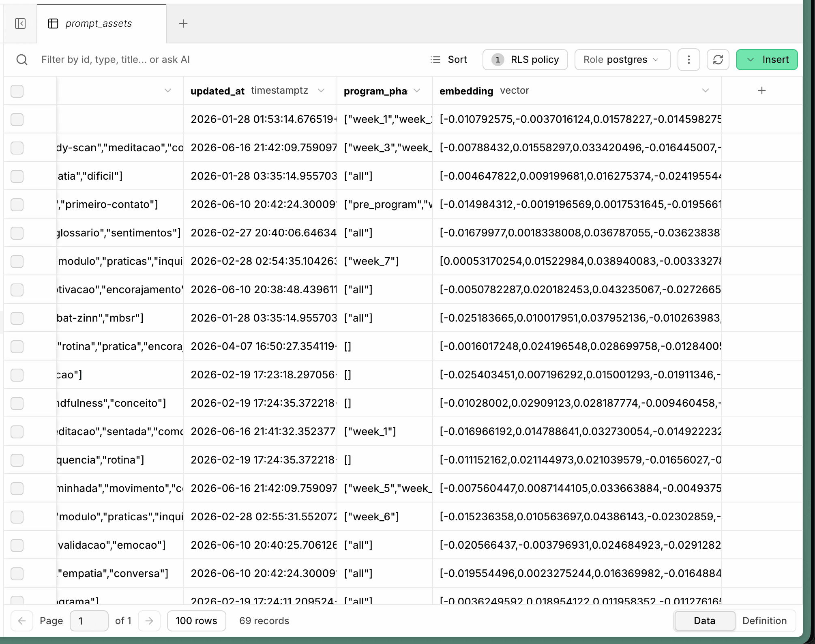Image resolution: width=815 pixels, height=644 pixels.
Task: Open the RLS policy button
Action: coord(525,60)
